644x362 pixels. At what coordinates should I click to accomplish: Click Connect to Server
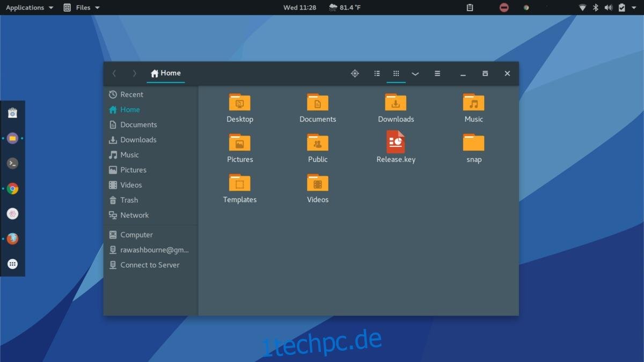point(151,264)
